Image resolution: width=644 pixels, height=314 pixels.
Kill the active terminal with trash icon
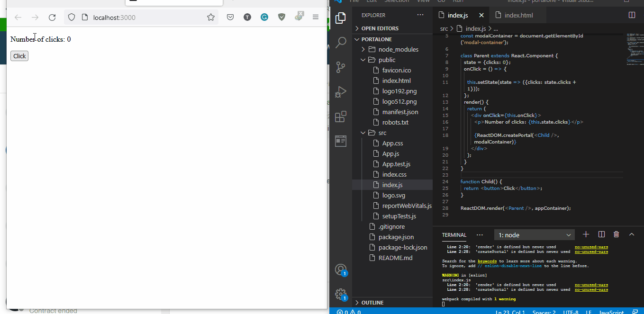616,234
